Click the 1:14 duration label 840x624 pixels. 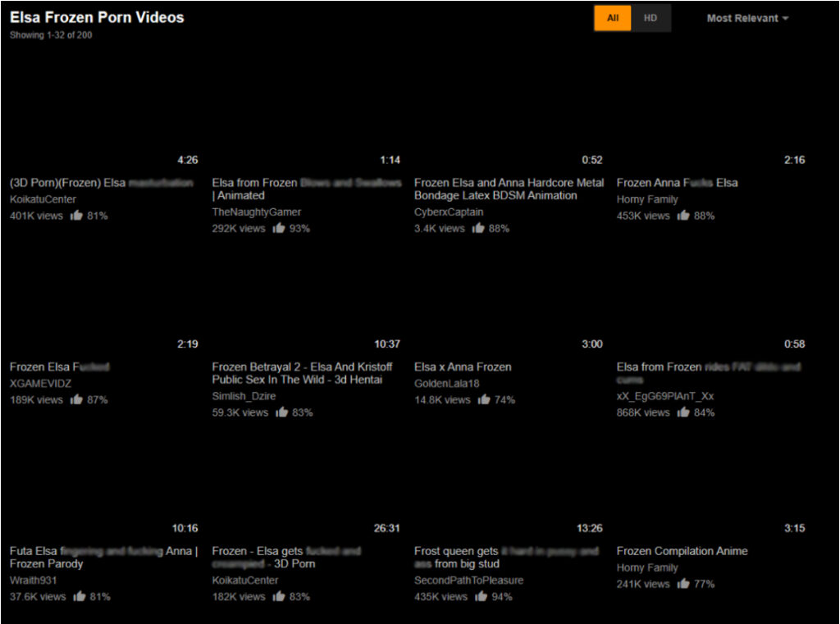click(390, 160)
